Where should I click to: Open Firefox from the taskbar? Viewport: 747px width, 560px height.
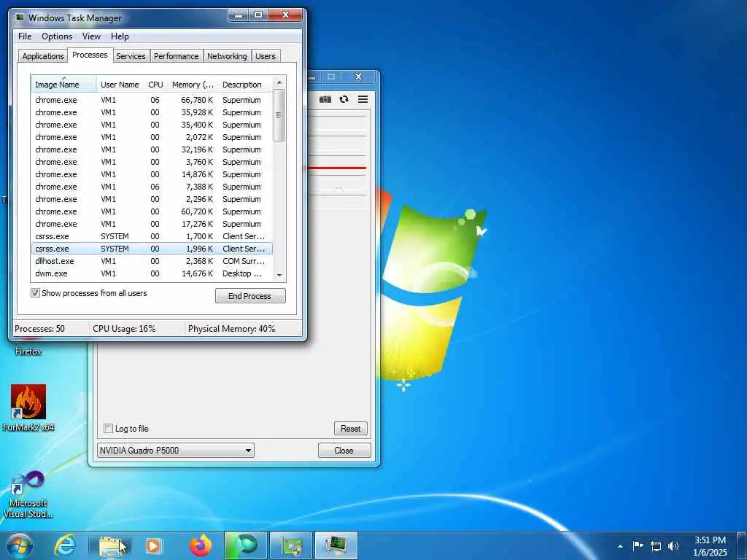[x=201, y=545]
